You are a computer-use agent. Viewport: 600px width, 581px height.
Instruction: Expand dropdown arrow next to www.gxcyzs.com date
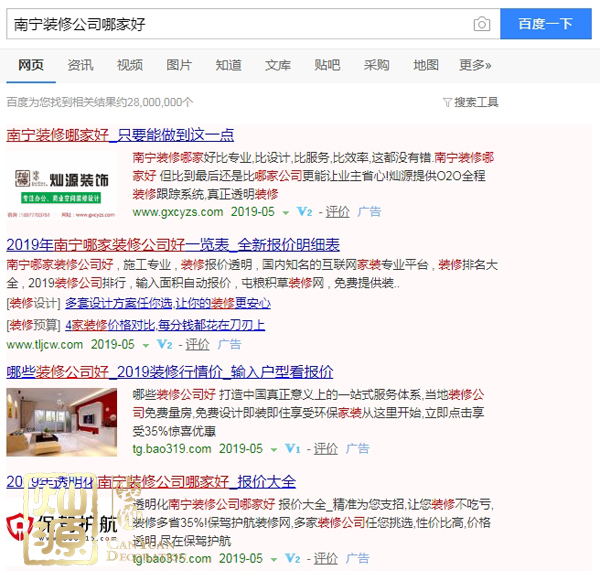point(286,212)
